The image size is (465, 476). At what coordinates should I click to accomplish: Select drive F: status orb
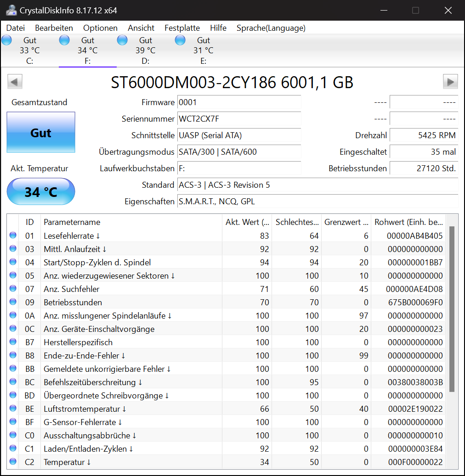coord(64,40)
